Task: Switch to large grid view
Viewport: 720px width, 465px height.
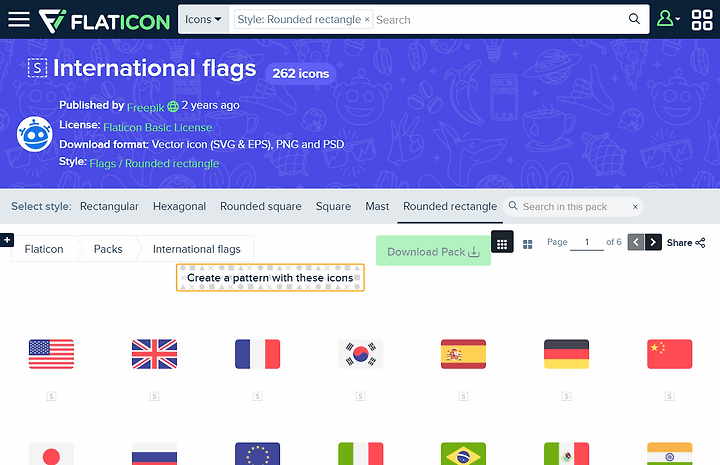Action: [x=528, y=244]
